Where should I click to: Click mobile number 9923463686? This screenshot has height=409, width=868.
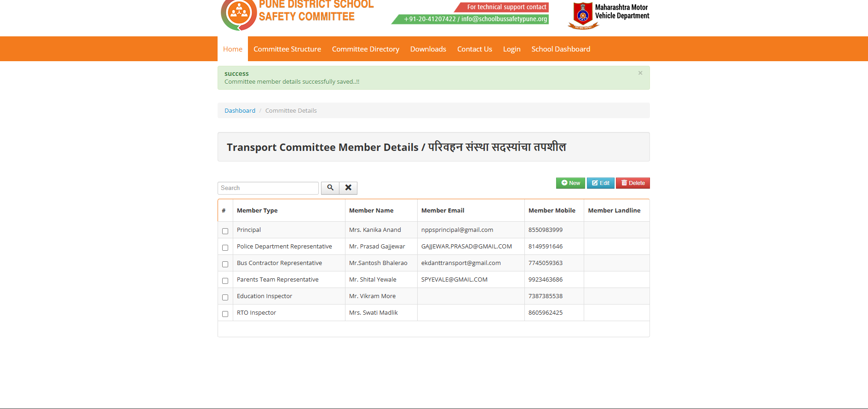coord(546,279)
